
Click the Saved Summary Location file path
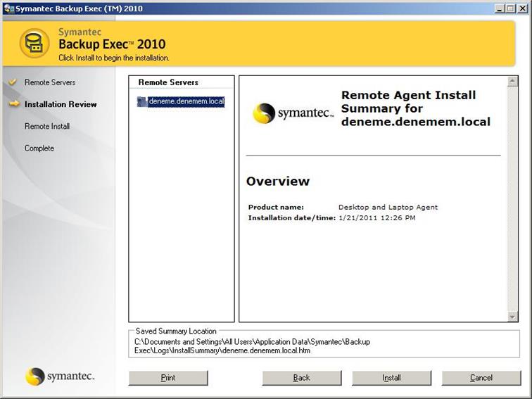[x=252, y=346]
